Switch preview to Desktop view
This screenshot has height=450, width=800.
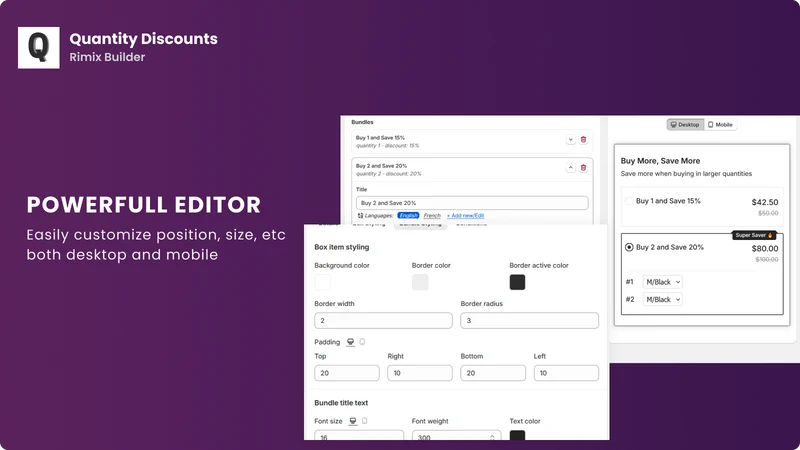pyautogui.click(x=685, y=124)
